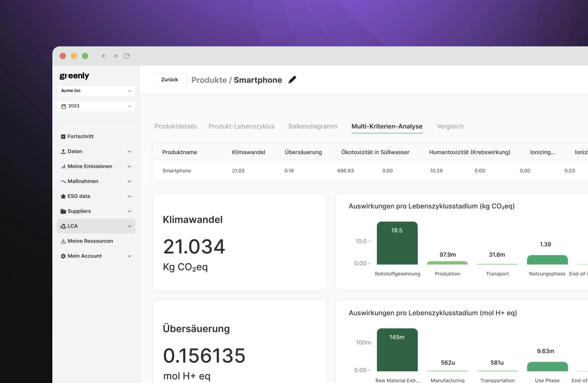
Task: Click the Raw Material Extr... 145m bar
Action: pos(397,350)
